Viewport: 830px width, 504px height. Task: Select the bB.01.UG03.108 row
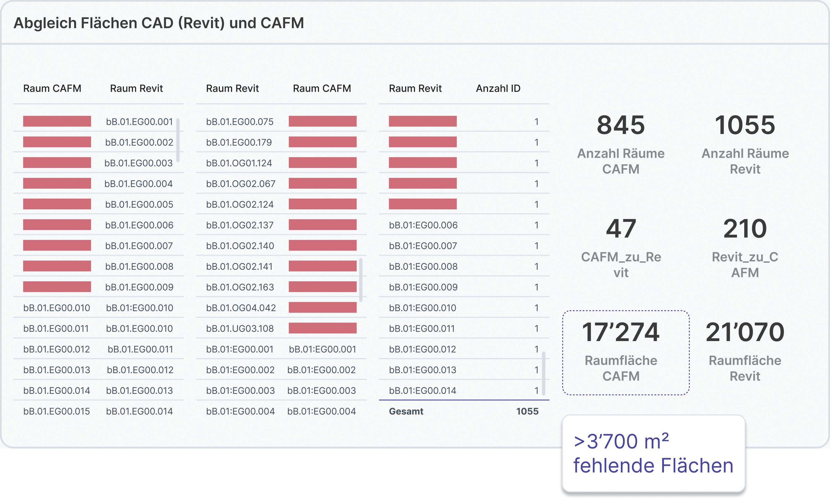tap(240, 328)
